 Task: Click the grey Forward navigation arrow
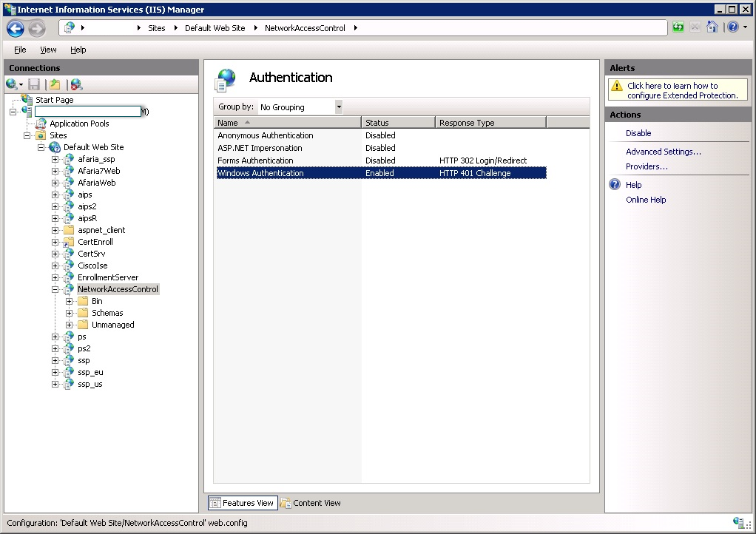[x=37, y=28]
